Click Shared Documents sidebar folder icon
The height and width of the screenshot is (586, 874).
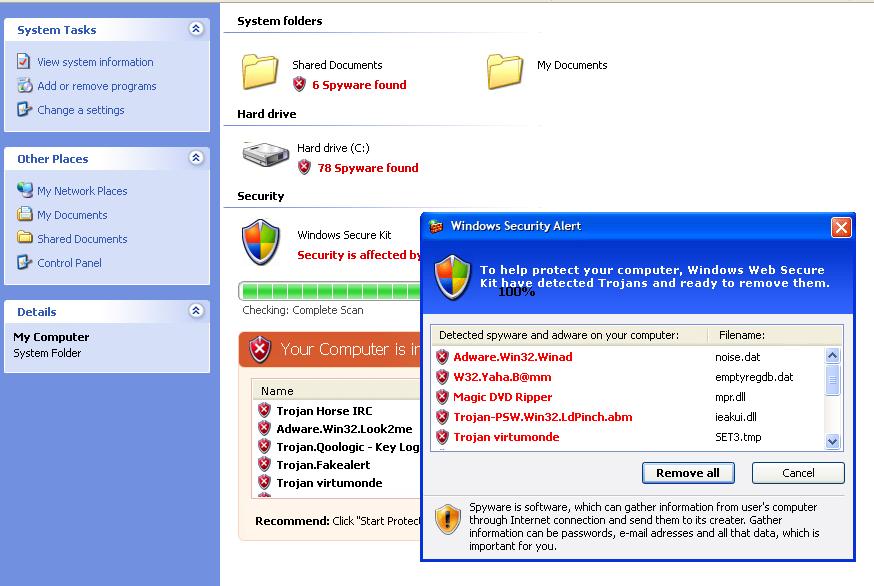click(x=25, y=238)
